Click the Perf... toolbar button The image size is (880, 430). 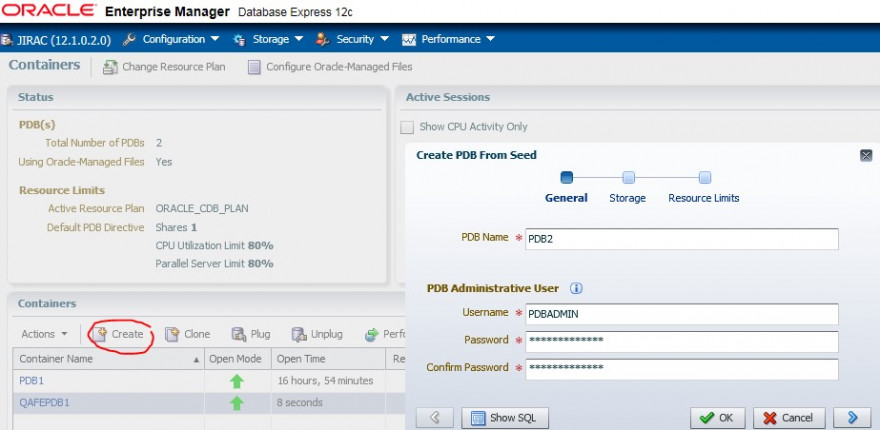point(385,335)
